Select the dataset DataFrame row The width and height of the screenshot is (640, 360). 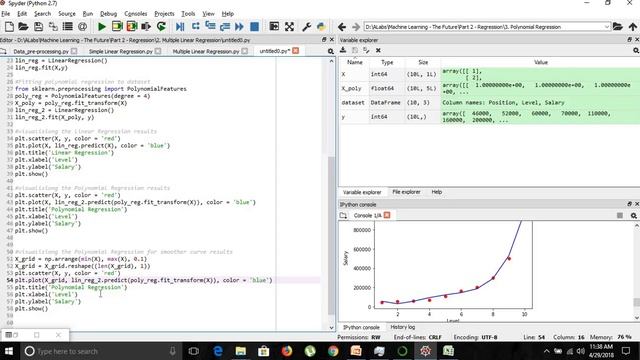(489, 103)
